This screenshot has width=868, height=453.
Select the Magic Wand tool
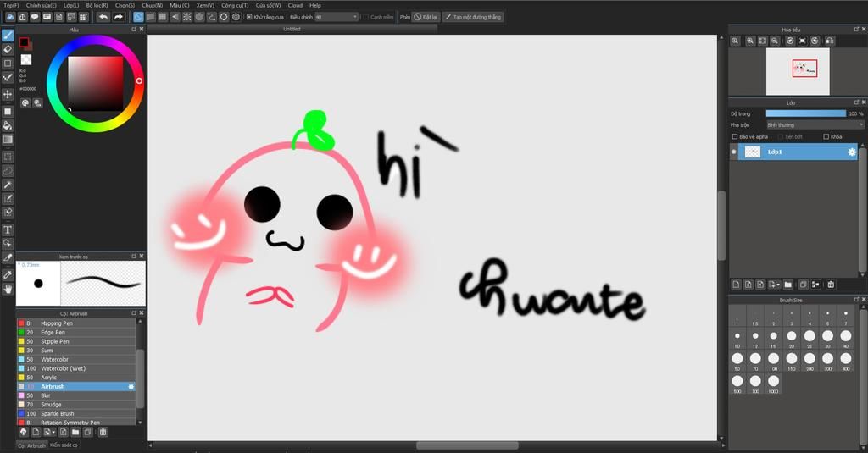tap(8, 185)
